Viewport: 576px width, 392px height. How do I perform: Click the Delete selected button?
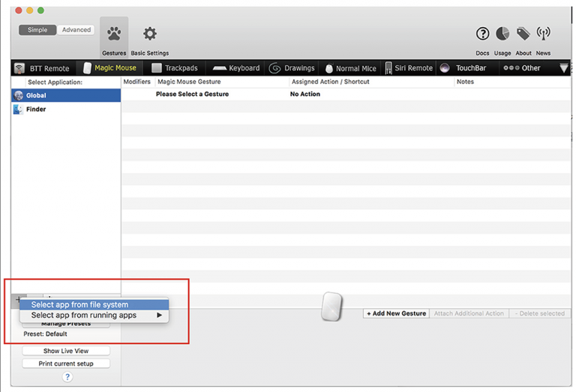click(540, 313)
